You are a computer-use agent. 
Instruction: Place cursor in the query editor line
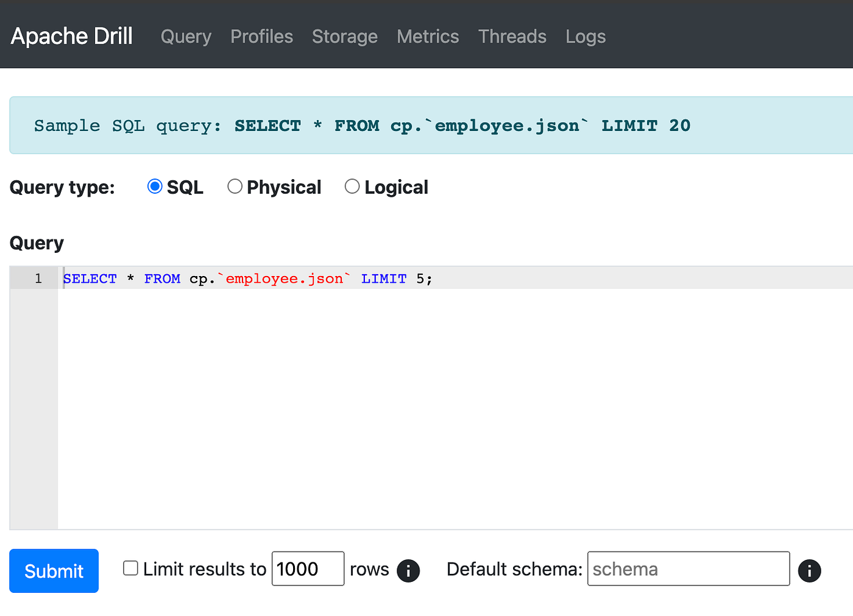tap(244, 278)
